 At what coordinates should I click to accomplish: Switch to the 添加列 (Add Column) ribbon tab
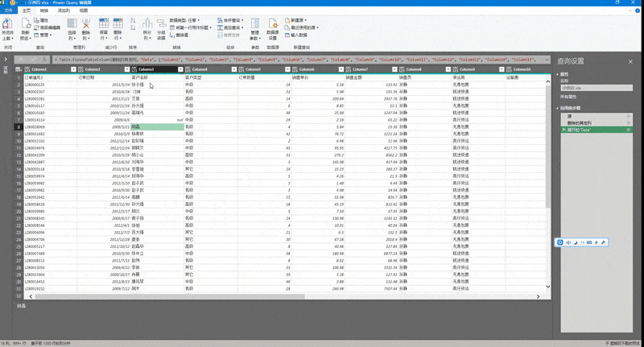point(64,11)
